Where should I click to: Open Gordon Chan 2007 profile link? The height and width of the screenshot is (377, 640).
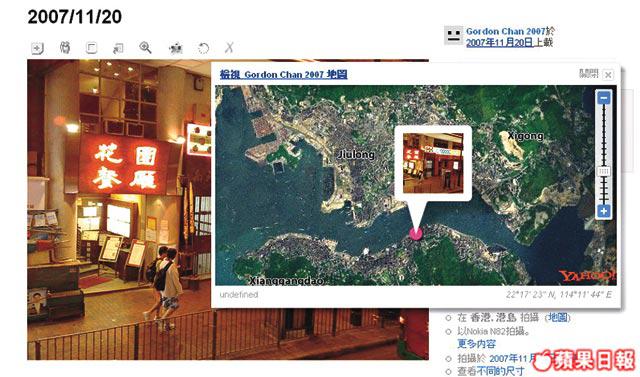(506, 31)
